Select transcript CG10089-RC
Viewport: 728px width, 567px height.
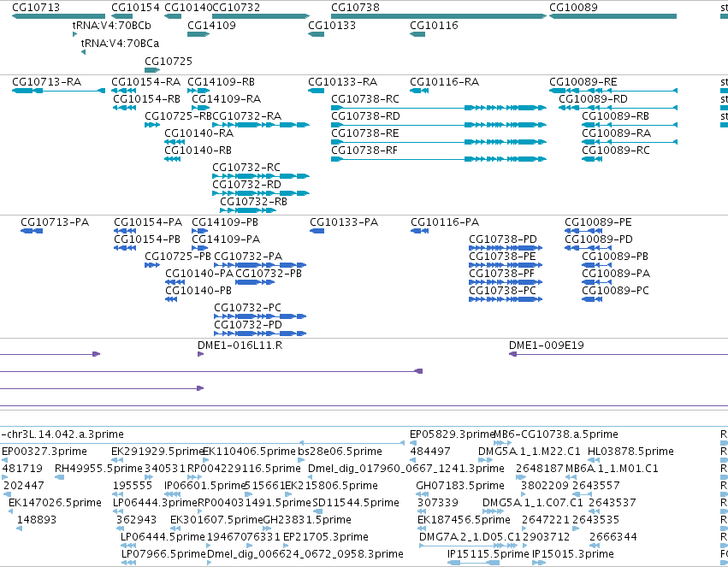[x=616, y=151]
